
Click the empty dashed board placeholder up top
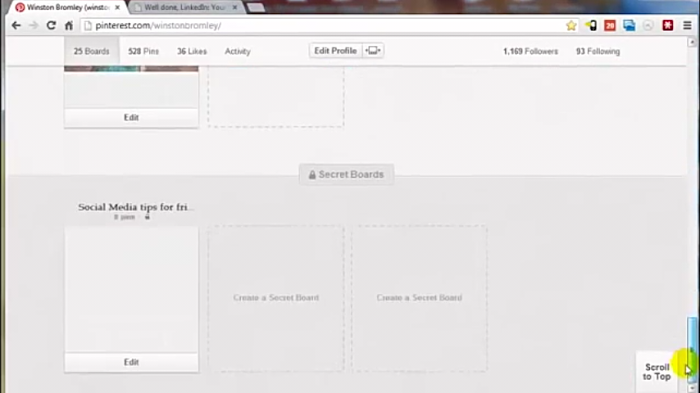click(276, 96)
